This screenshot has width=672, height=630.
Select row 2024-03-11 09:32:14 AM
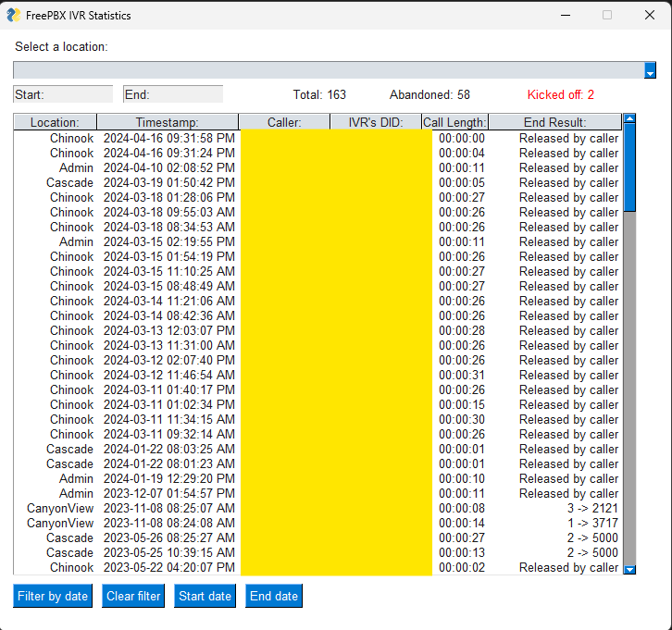(x=317, y=434)
